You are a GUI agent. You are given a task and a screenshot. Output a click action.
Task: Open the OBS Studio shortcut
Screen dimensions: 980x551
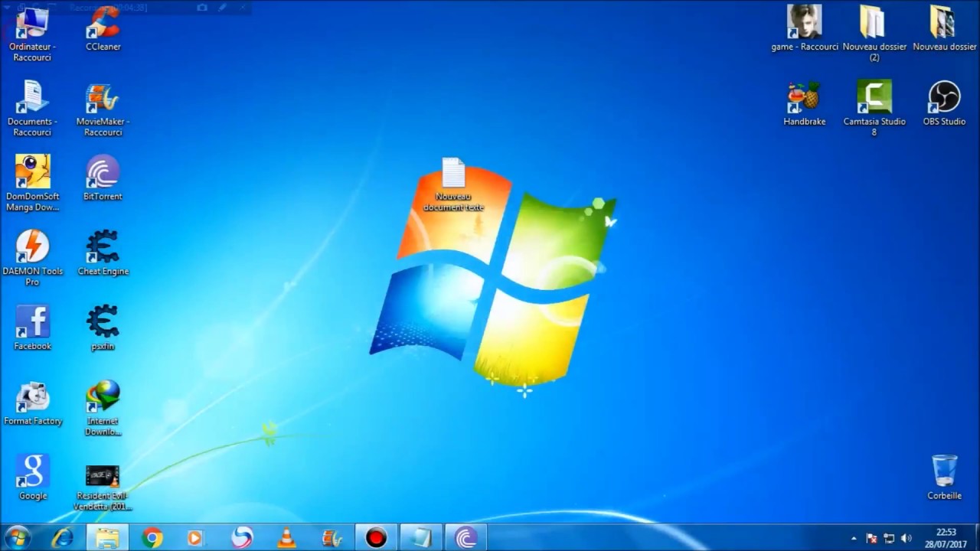(944, 103)
